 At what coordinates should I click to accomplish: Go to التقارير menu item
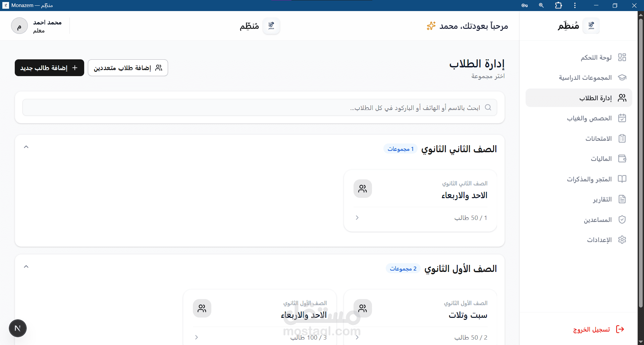coord(579,199)
